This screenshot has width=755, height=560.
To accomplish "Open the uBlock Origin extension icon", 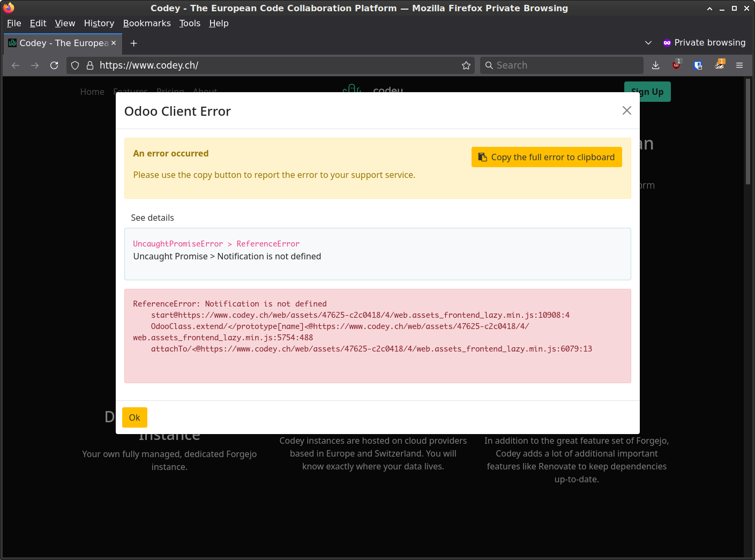I will pyautogui.click(x=677, y=65).
